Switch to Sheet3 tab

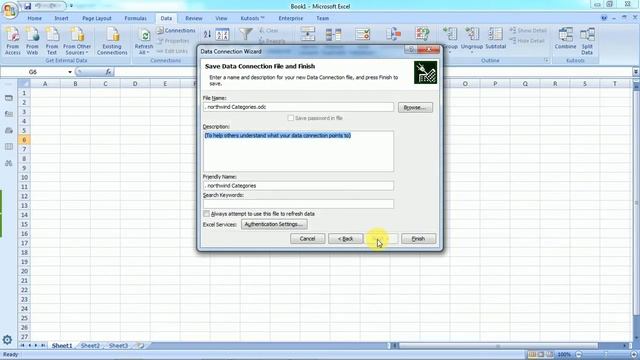(118, 346)
